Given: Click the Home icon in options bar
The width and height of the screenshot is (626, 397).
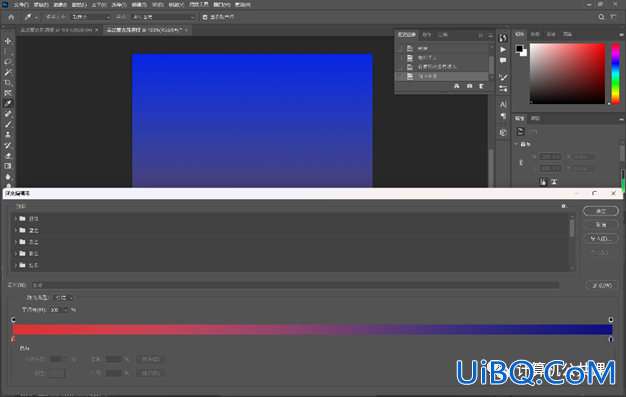Looking at the screenshot, I should pyautogui.click(x=11, y=17).
